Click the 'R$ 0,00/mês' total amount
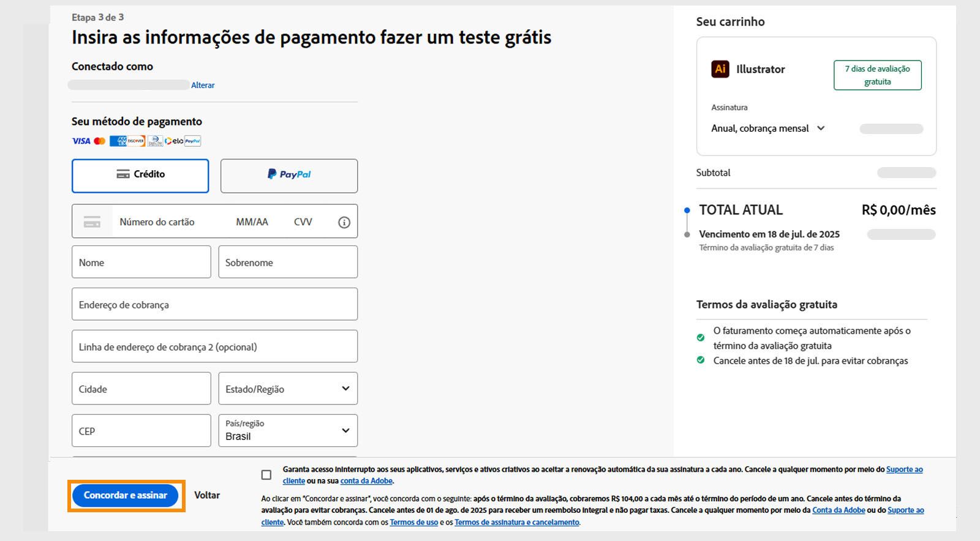980x541 pixels. [899, 210]
